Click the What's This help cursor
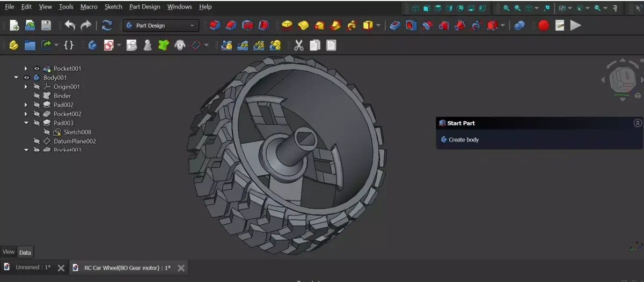The width and height of the screenshot is (644, 282). tap(638, 8)
